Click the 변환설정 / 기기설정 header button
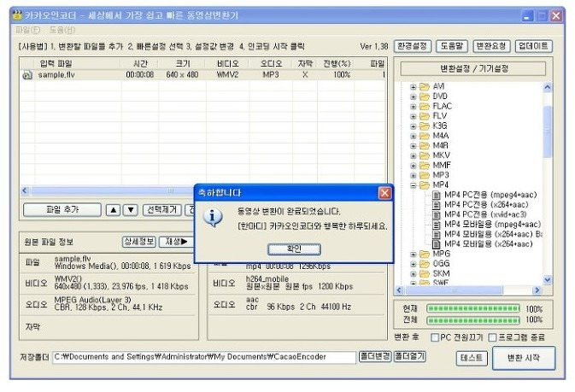Screen dimensions: 575x392 pos(473,68)
